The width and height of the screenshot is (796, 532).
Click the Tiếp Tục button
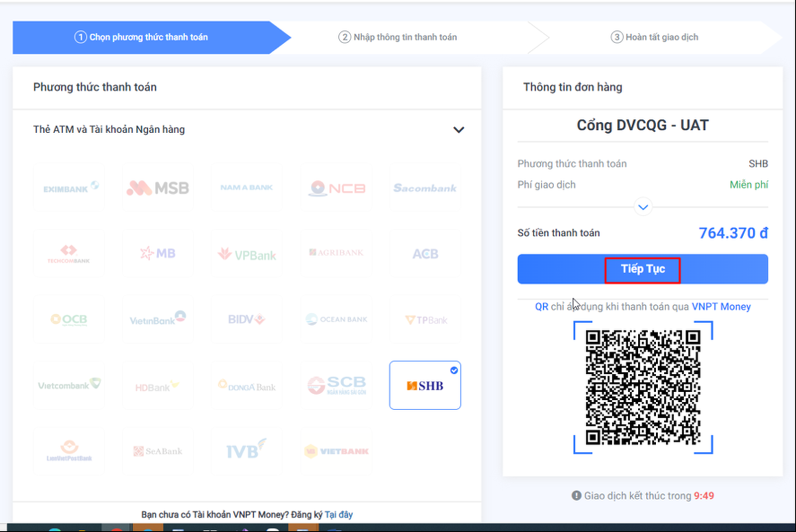click(x=642, y=269)
